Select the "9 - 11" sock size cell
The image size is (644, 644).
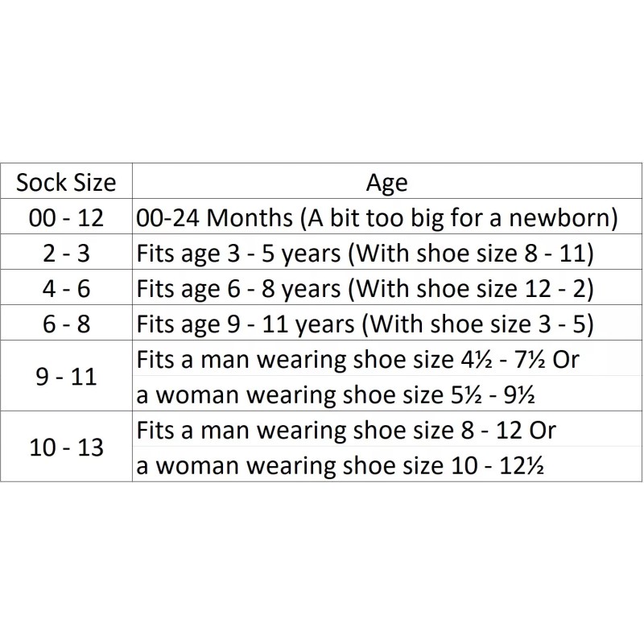(x=66, y=376)
